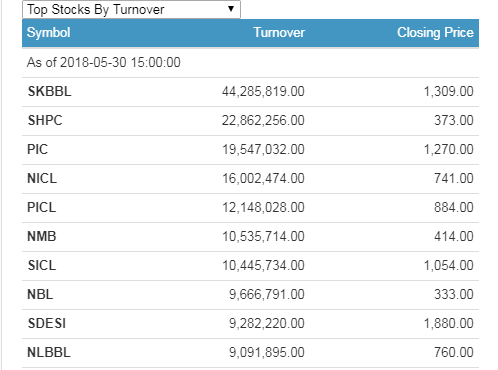Click closing price 760.00
The image size is (498, 370).
coord(454,352)
